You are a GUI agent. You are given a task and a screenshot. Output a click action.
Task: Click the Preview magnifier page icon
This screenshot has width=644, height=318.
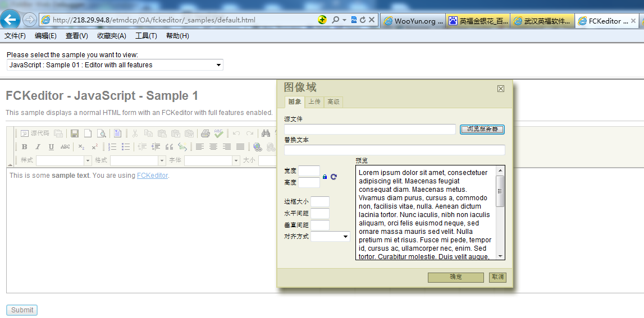101,133
